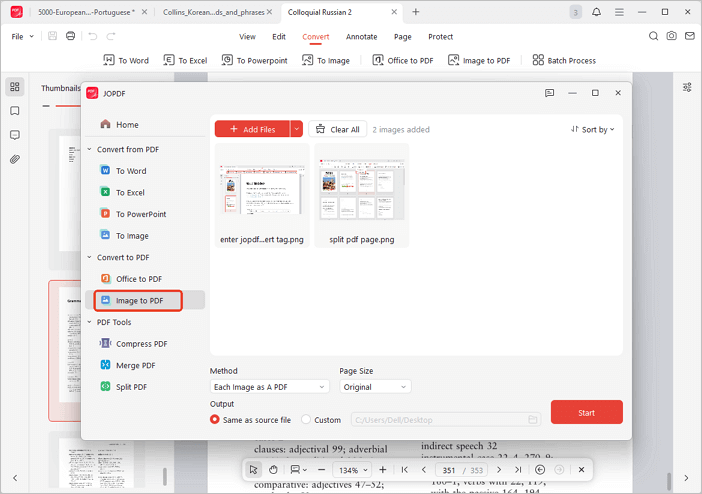Select the arrow pointer tool
Screen dimensions: 702x494
pyautogui.click(x=253, y=469)
